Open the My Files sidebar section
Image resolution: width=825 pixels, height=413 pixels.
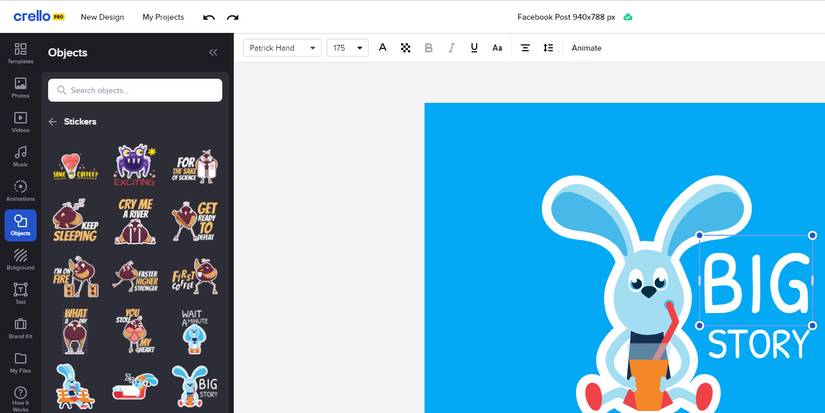(x=21, y=362)
